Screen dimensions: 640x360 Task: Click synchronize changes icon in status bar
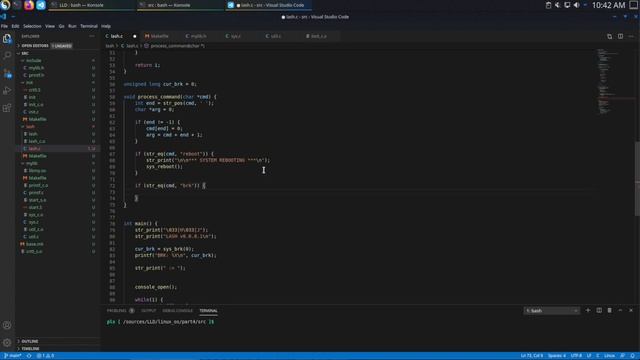pos(29,356)
